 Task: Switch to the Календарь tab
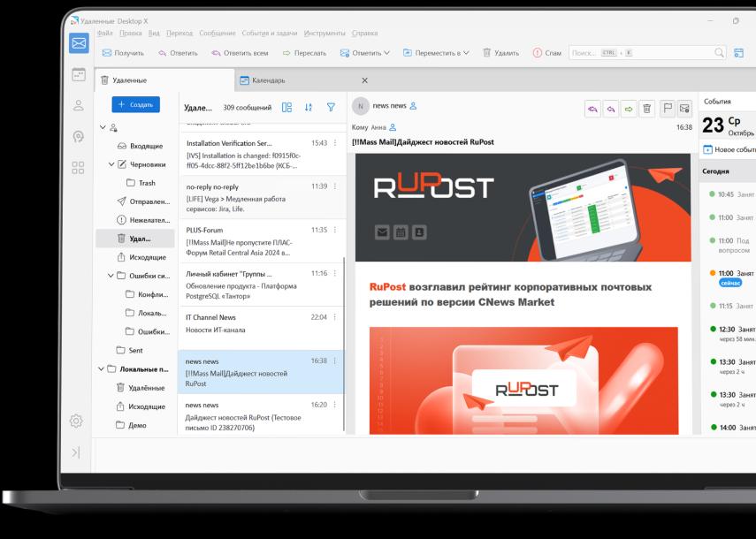click(269, 80)
